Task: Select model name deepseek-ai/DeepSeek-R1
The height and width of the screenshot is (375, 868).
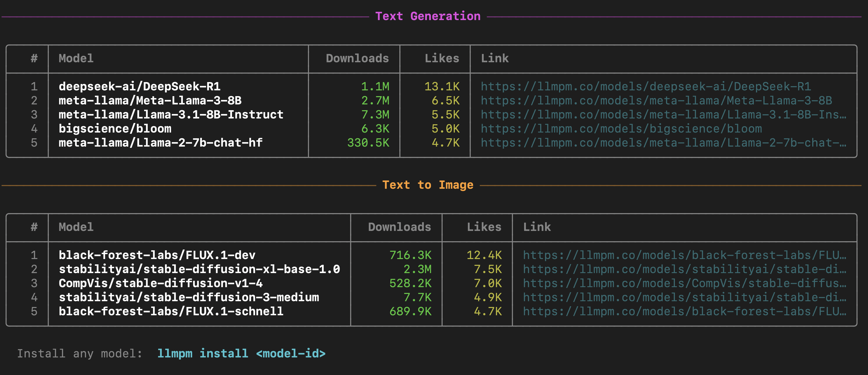Action: click(x=139, y=87)
